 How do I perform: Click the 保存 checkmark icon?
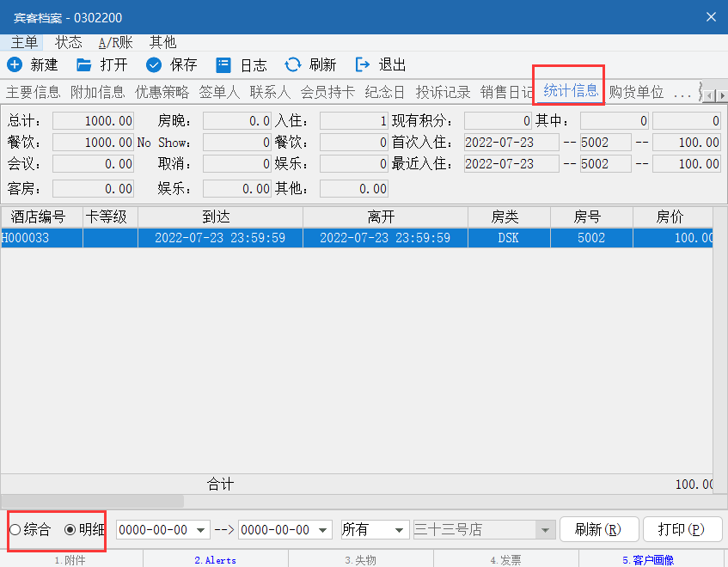154,64
